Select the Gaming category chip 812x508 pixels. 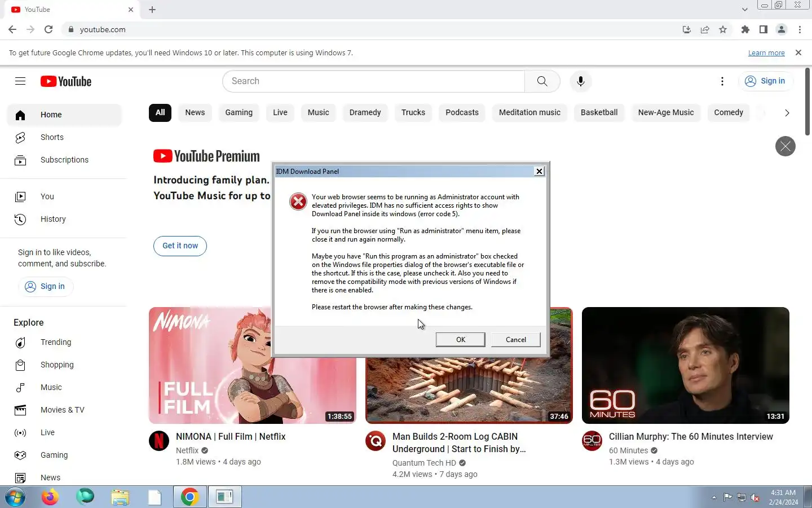pyautogui.click(x=239, y=112)
